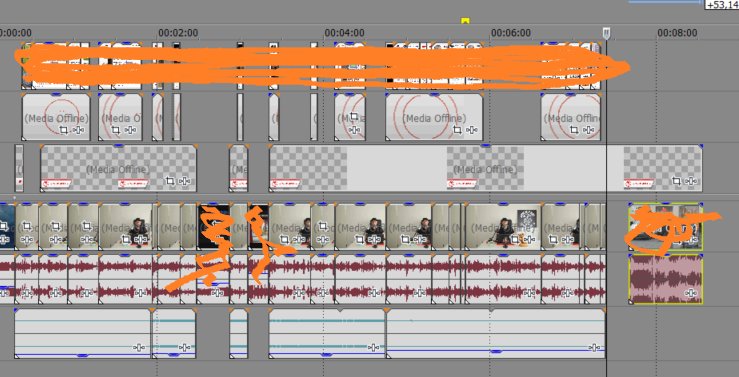Select the pink waveform audio clip past the playhead

(665, 279)
